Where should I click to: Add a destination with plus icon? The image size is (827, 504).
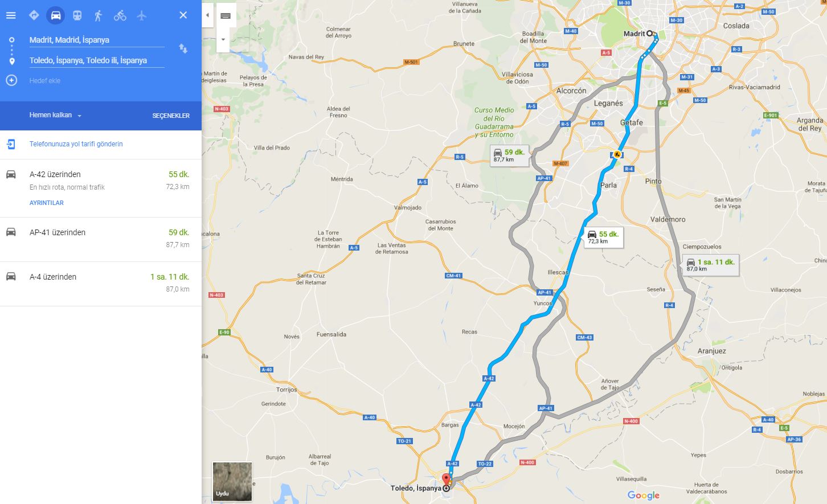11,80
